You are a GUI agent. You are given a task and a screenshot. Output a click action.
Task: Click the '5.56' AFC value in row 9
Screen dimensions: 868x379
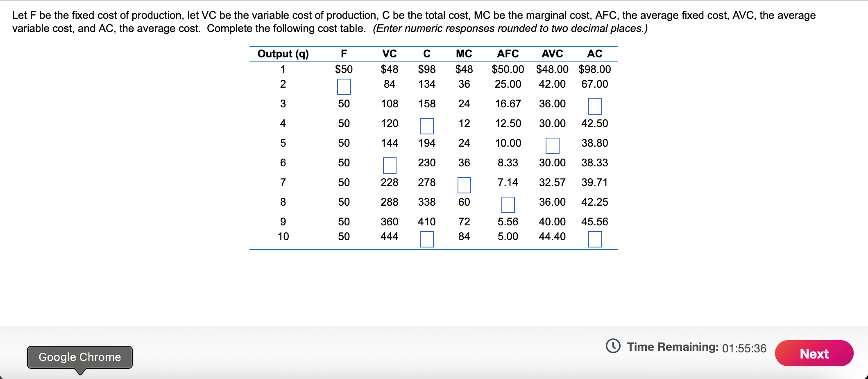click(x=508, y=222)
